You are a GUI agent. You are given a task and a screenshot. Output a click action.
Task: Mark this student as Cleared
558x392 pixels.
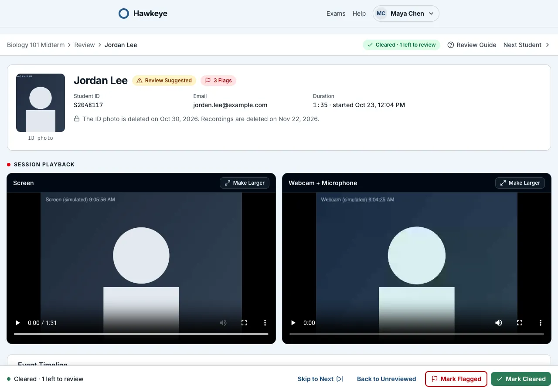point(521,379)
